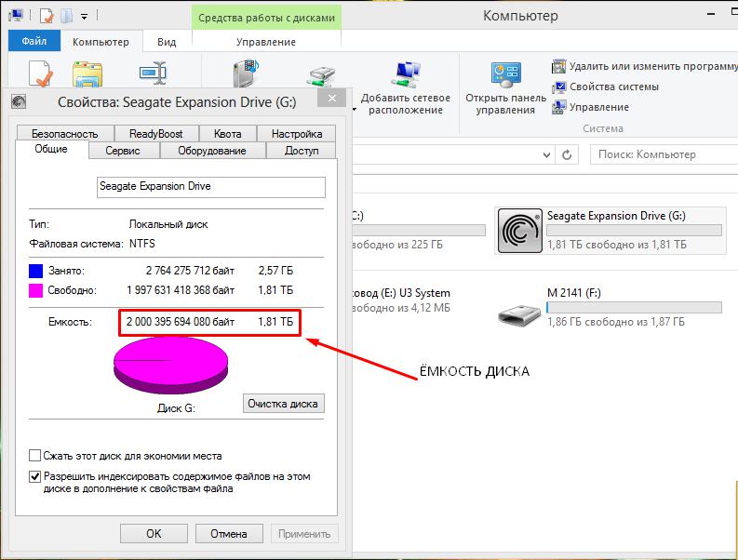Click the Локальный диск type value
Screen dimensions: 738x560
pyautogui.click(x=168, y=224)
